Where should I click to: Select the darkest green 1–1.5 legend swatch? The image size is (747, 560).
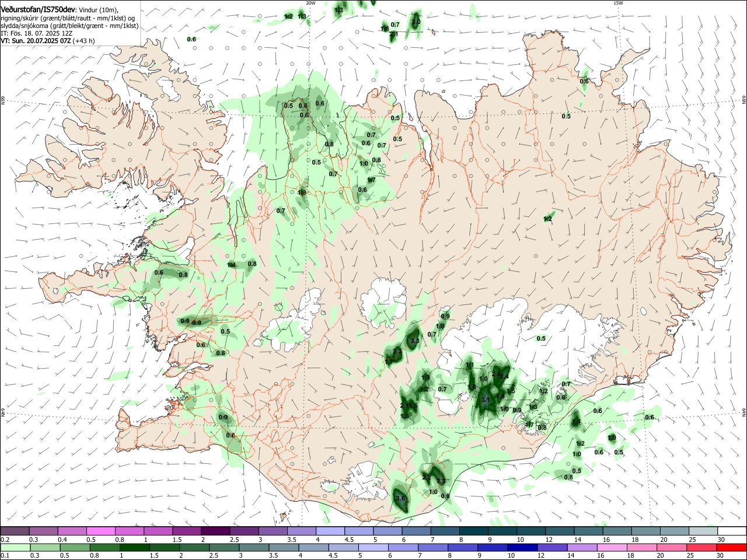click(134, 548)
